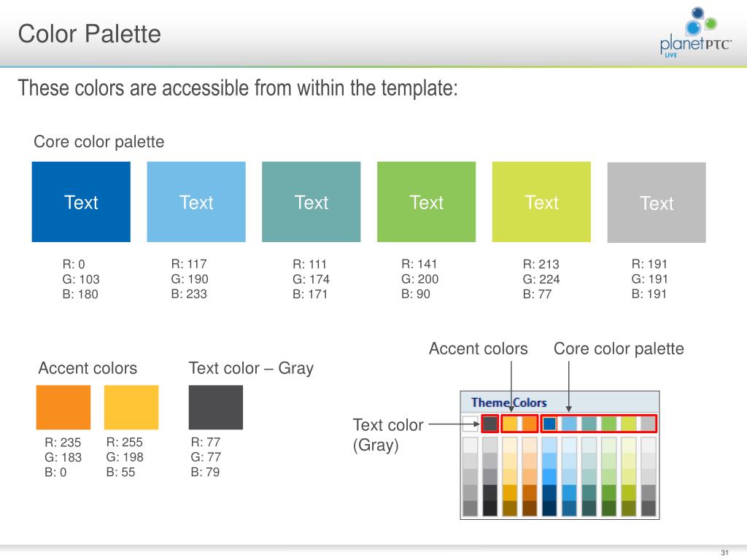Pick white swatch in Theme Colors row
747x560 pixels.
click(x=471, y=424)
